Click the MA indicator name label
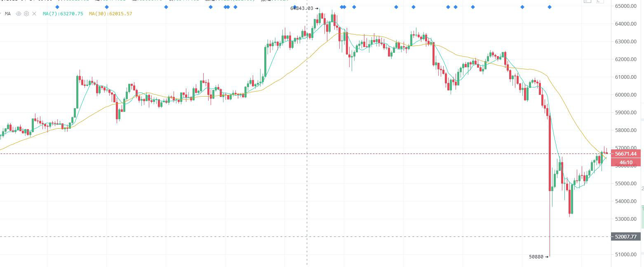Viewport: 644px width, 267px height. click(8, 14)
